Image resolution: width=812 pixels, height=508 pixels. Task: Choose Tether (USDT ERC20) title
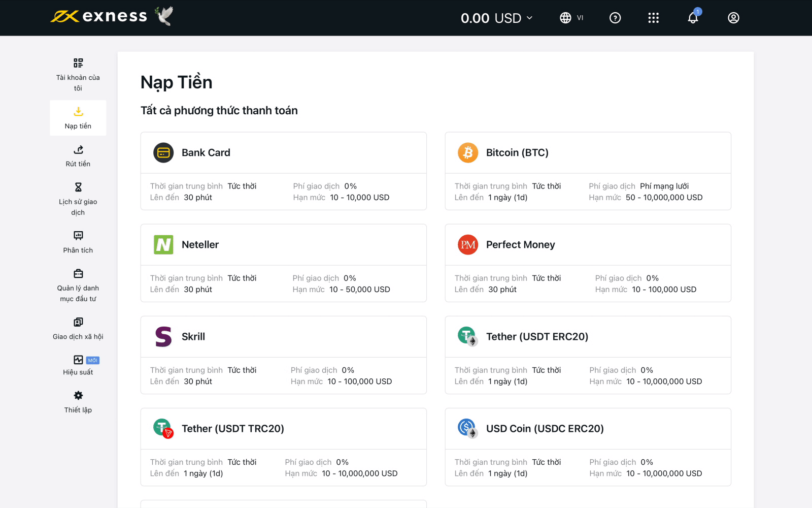click(537, 337)
